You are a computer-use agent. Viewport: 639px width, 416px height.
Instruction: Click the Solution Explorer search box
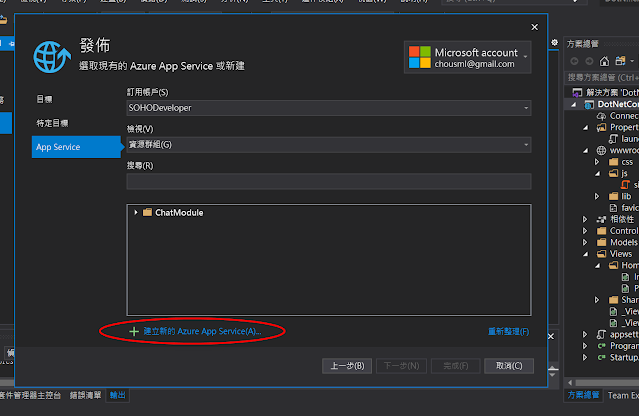(x=603, y=77)
